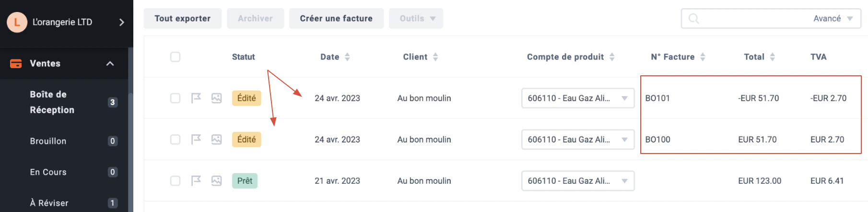This screenshot has width=868, height=212.
Task: Check the Prêt invoice row checkbox
Action: [176, 181]
